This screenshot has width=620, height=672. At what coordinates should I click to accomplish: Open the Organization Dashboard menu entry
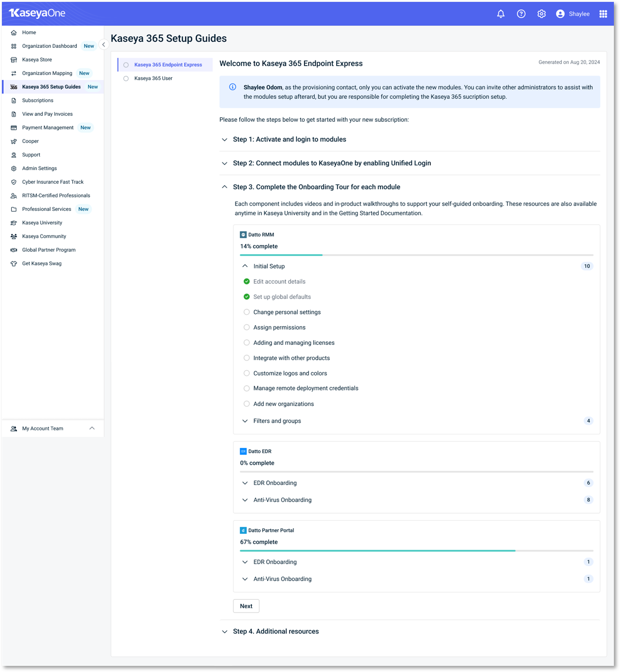point(49,46)
